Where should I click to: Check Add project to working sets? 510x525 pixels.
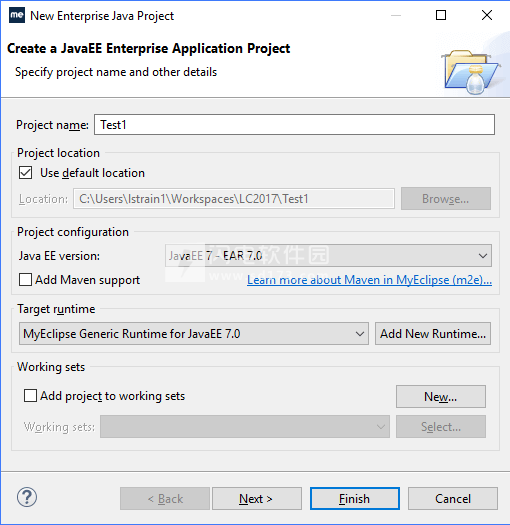point(30,395)
